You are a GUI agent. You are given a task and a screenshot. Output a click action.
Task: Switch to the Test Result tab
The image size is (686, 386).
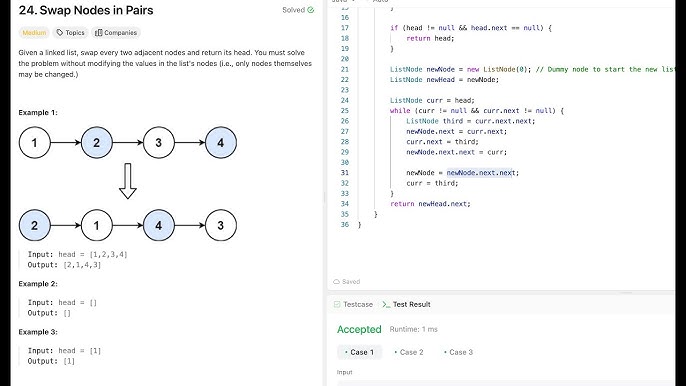406,304
